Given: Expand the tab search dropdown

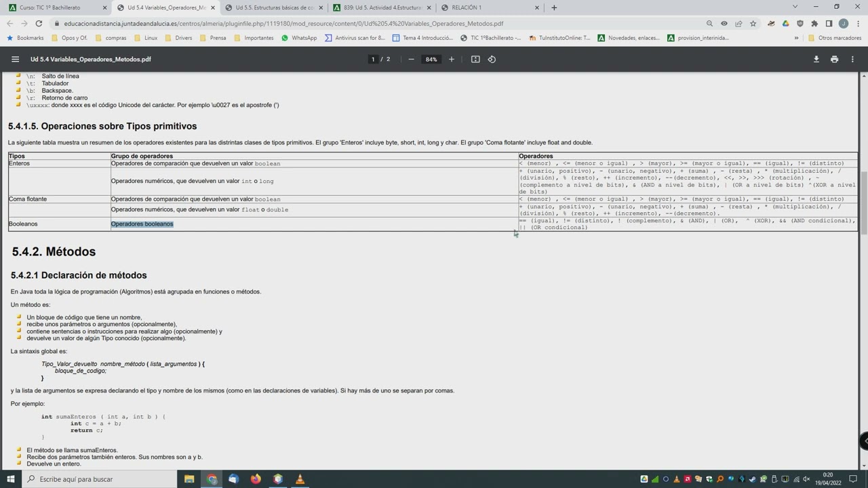Looking at the screenshot, I should [795, 7].
